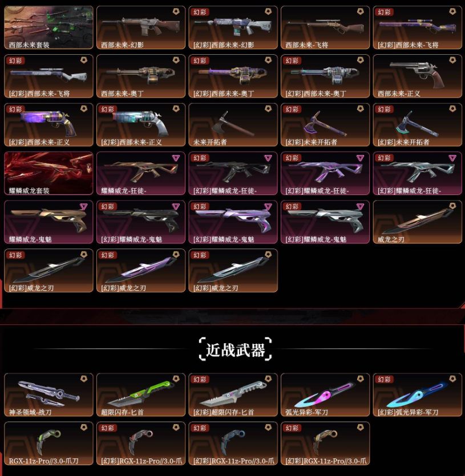Click the tier icon on 未来开拓者 axe card
This screenshot has height=476, width=465.
pyautogui.click(x=268, y=109)
